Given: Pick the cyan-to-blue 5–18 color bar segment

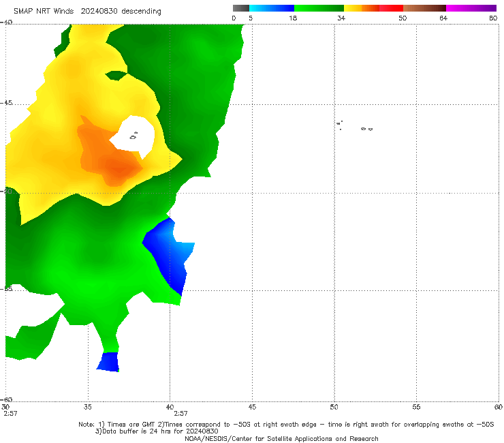Looking at the screenshot, I should (272, 8).
